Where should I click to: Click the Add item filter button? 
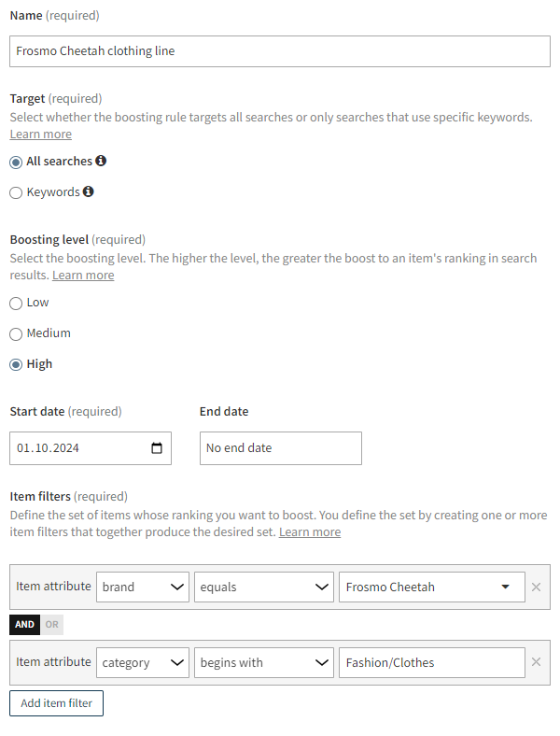click(56, 702)
